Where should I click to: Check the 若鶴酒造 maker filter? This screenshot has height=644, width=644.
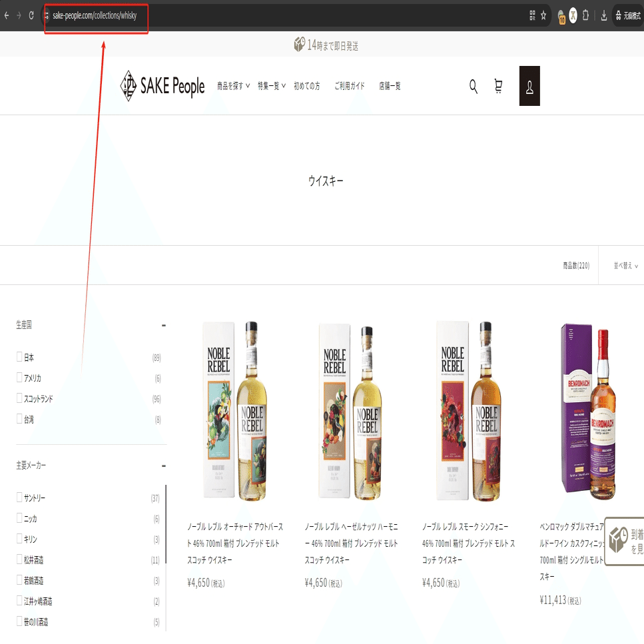click(x=19, y=579)
